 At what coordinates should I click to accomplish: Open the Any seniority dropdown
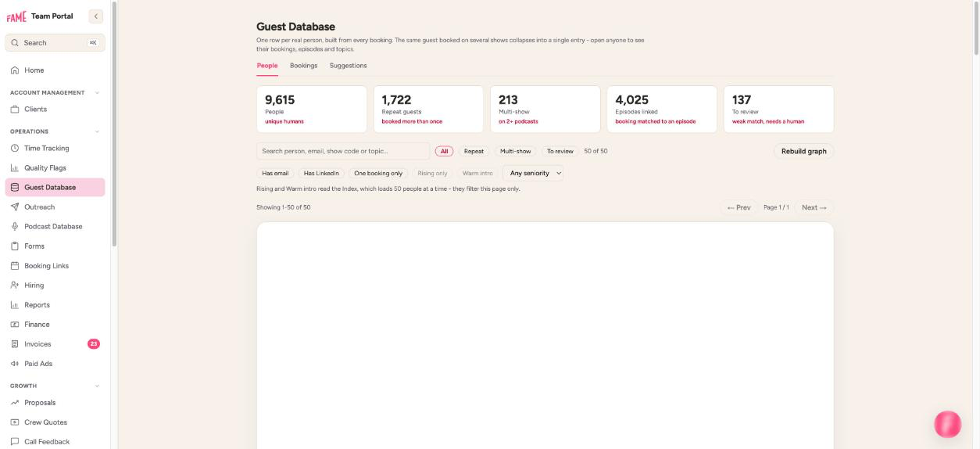coord(533,173)
